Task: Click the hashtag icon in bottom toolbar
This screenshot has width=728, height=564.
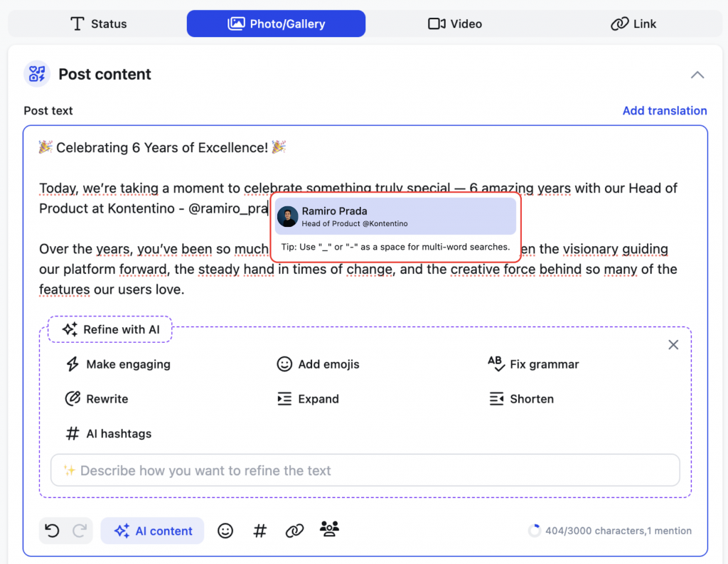Action: (x=260, y=531)
